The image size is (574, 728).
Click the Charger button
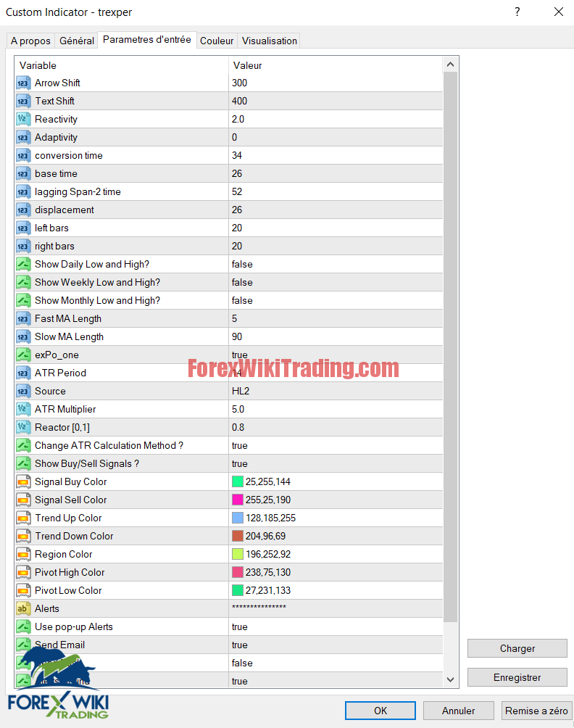click(x=517, y=648)
